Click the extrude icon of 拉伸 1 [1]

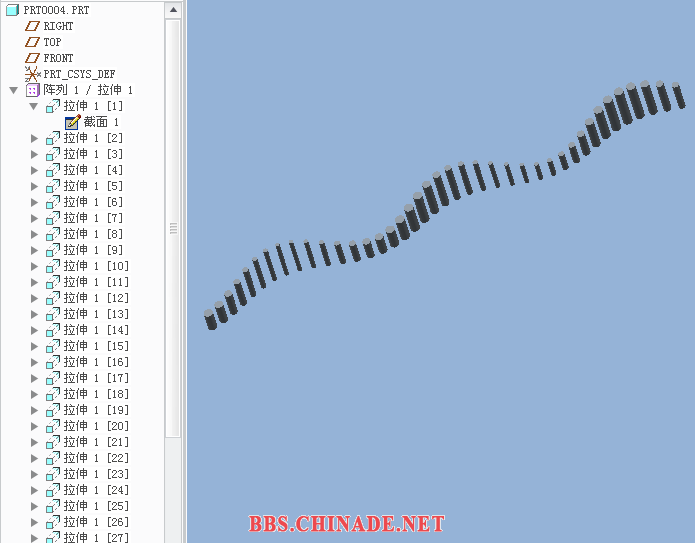[53, 106]
